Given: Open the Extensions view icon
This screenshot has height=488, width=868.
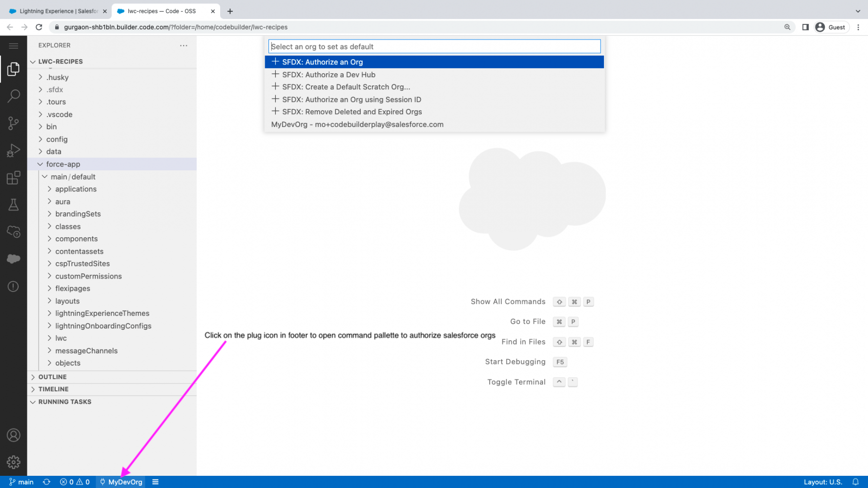Looking at the screenshot, I should tap(14, 178).
